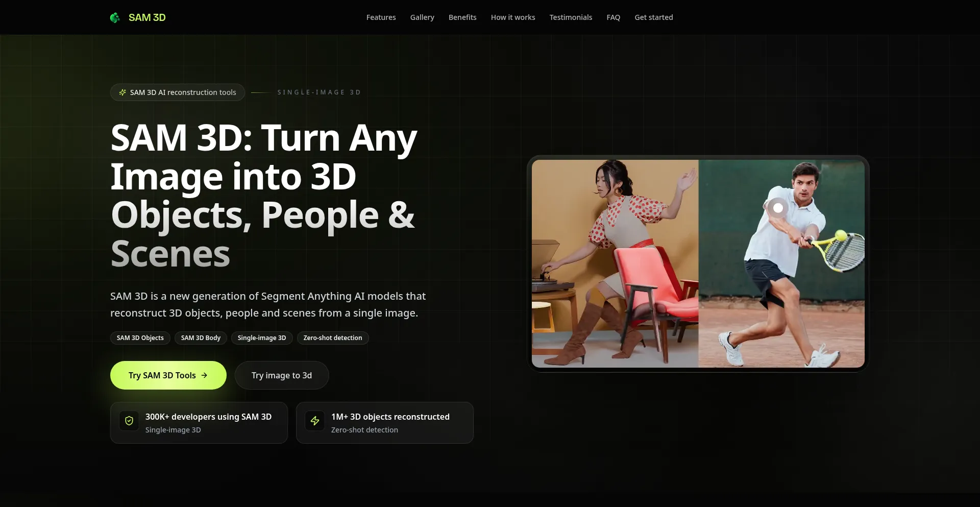Viewport: 980px width, 507px height.
Task: Click the SAM 3D AI reconstruction tools badge
Action: click(x=178, y=92)
